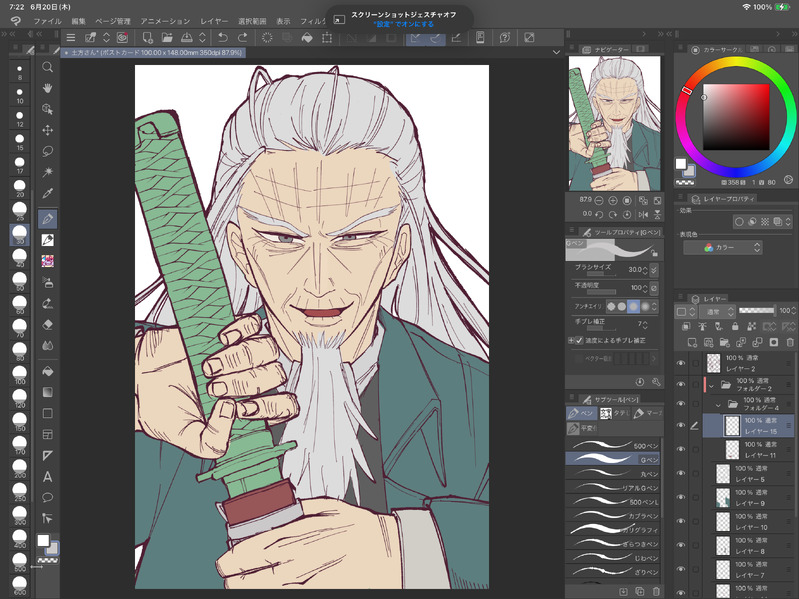Collapse the フォルダー 2 layer folder

[x=712, y=385]
